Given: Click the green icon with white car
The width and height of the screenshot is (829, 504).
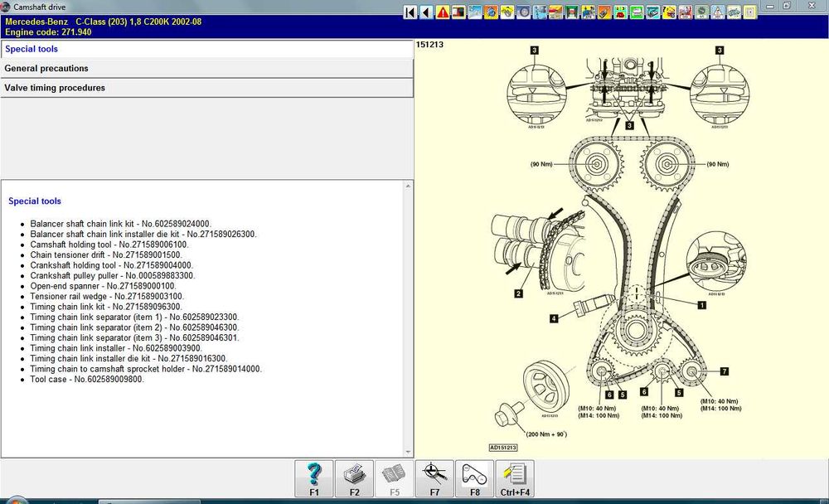Looking at the screenshot, I should [x=637, y=12].
